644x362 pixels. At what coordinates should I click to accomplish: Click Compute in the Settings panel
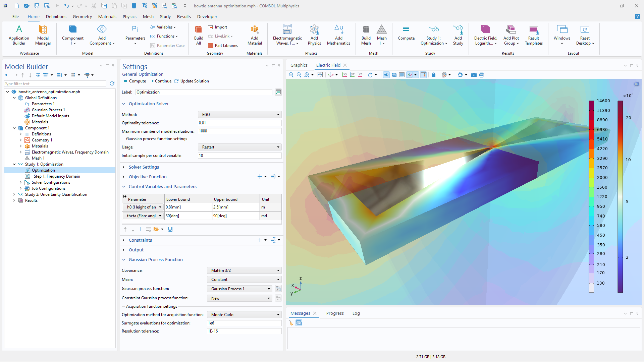pyautogui.click(x=135, y=81)
